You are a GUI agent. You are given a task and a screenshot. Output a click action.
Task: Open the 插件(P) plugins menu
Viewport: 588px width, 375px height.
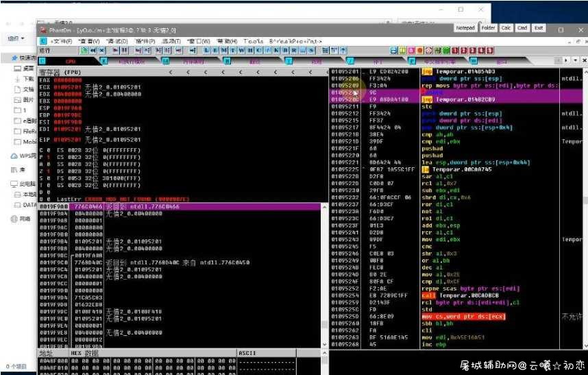(145, 41)
